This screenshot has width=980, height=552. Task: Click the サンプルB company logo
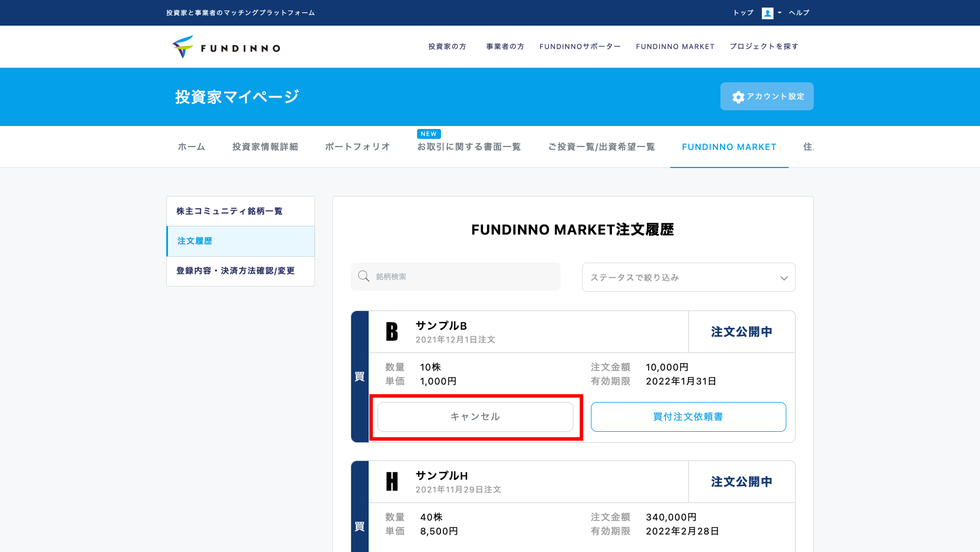[x=392, y=331]
